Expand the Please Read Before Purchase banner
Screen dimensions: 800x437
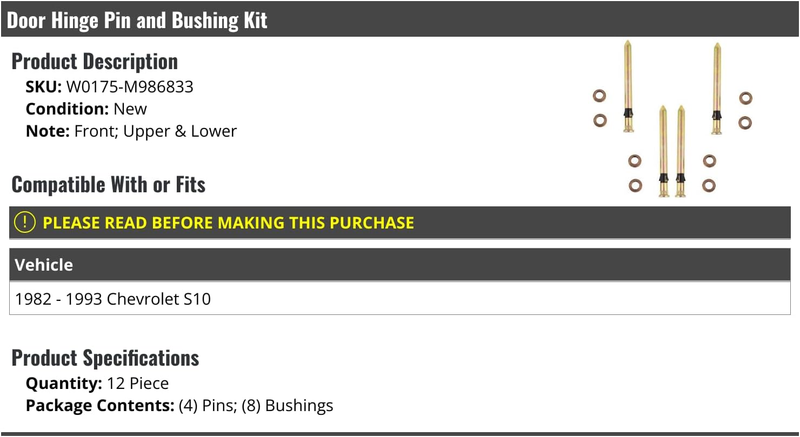pyautogui.click(x=400, y=223)
